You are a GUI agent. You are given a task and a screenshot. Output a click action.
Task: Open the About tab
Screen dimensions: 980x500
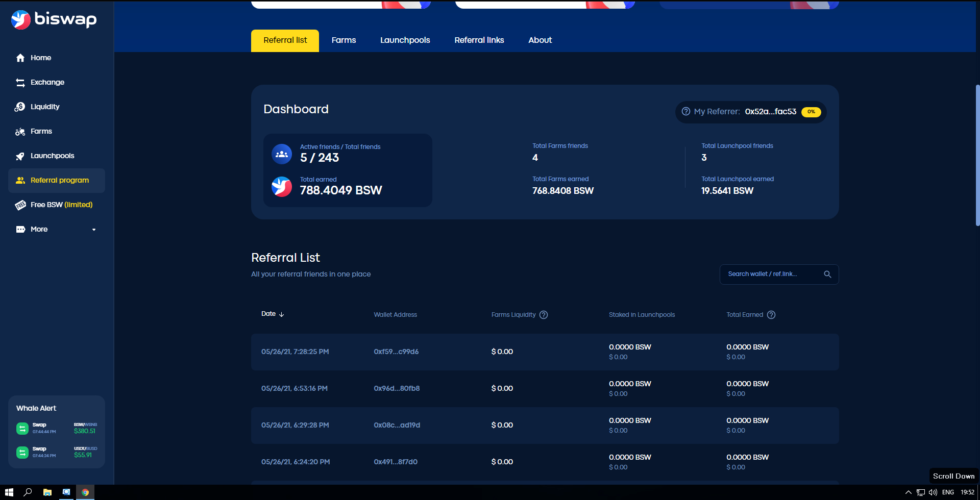pyautogui.click(x=540, y=40)
